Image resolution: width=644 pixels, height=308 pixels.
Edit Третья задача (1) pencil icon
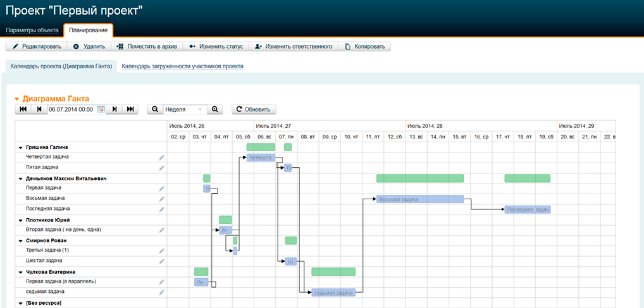(x=161, y=251)
